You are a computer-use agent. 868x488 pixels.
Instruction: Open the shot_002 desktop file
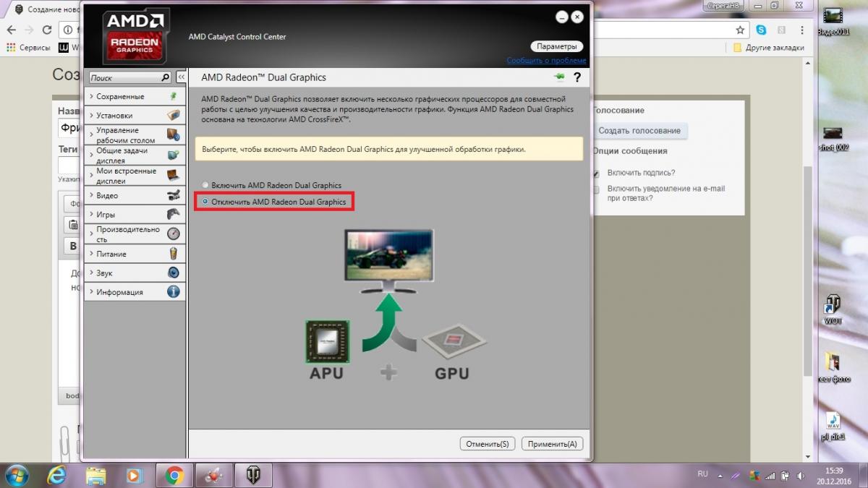click(833, 137)
